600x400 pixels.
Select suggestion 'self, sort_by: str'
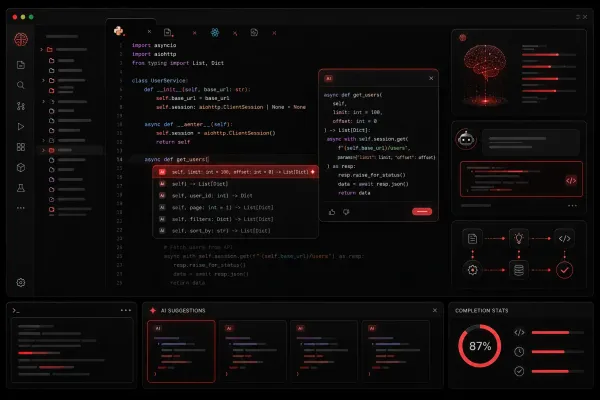tap(235, 231)
